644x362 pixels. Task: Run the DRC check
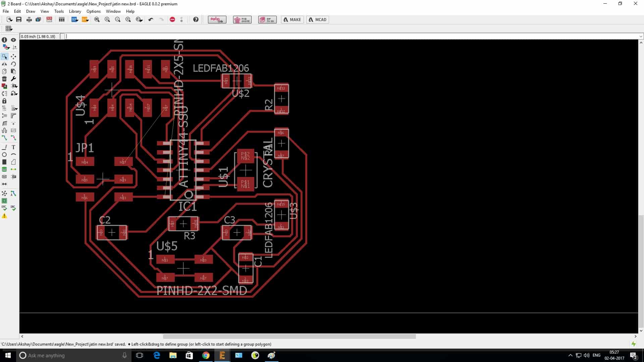[13, 208]
